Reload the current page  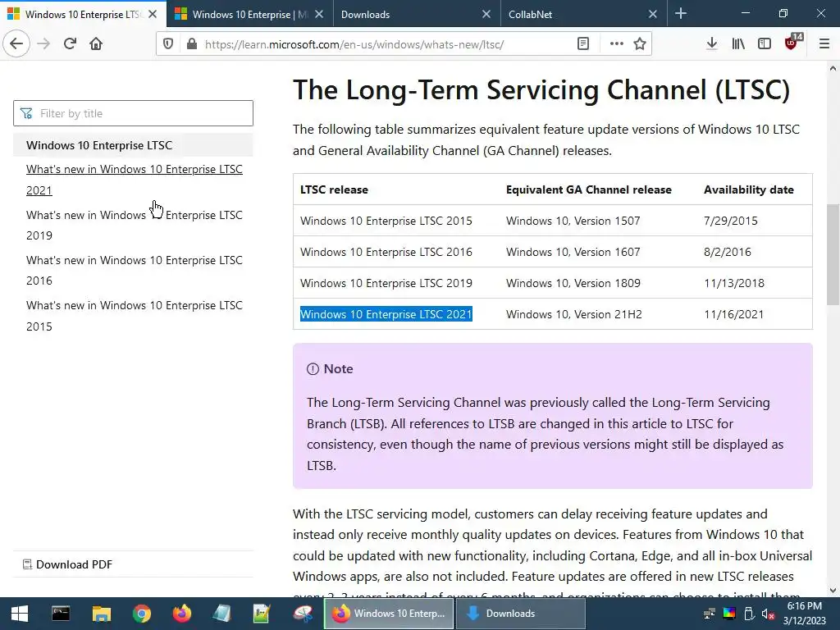(x=70, y=44)
